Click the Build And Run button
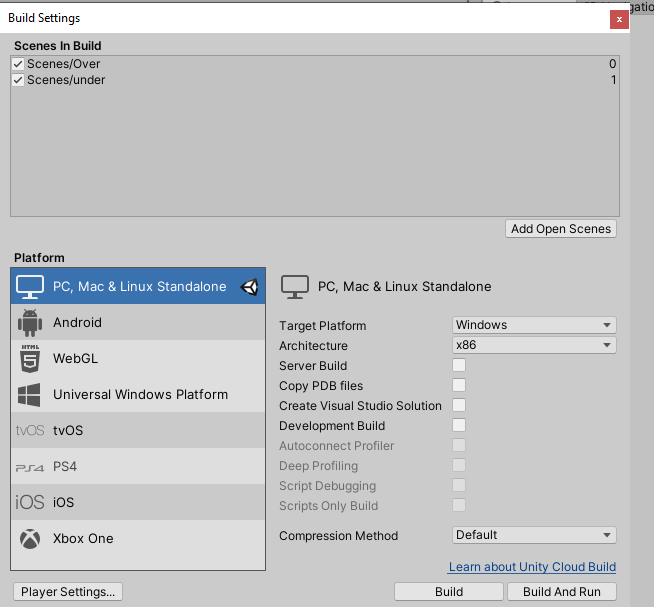This screenshot has width=654, height=607. click(561, 592)
